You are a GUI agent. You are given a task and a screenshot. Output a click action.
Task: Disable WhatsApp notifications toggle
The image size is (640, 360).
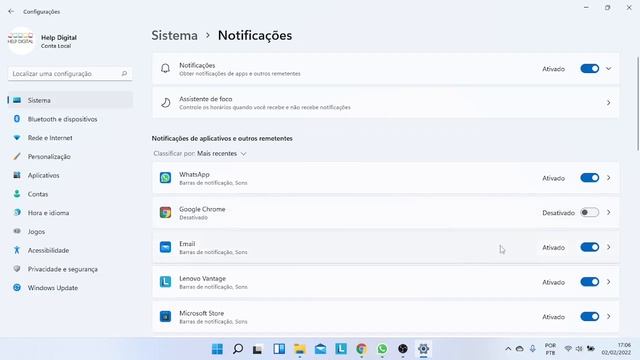coord(590,178)
